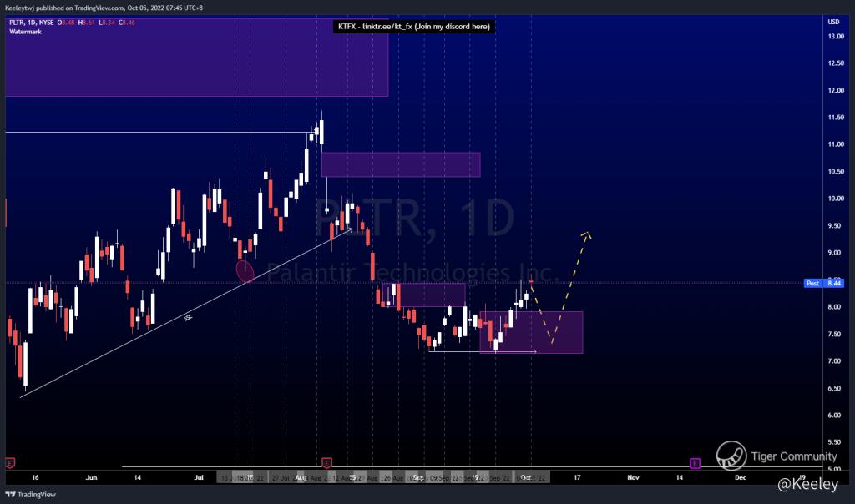Click the PLTR, 1D, NYSE symbol legend

pyautogui.click(x=32, y=23)
